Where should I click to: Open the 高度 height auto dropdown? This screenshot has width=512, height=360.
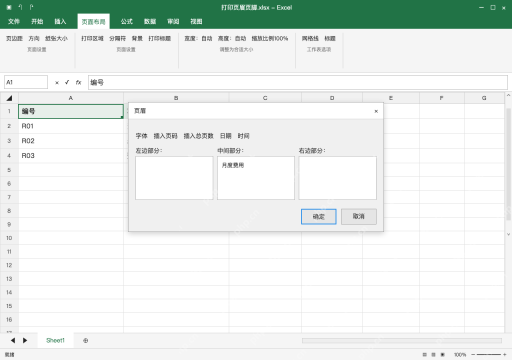[232, 38]
